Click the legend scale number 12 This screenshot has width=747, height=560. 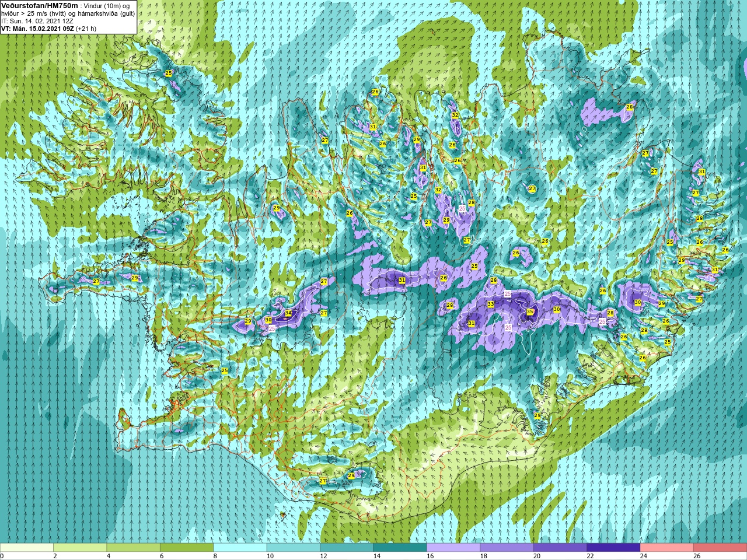[x=323, y=556]
